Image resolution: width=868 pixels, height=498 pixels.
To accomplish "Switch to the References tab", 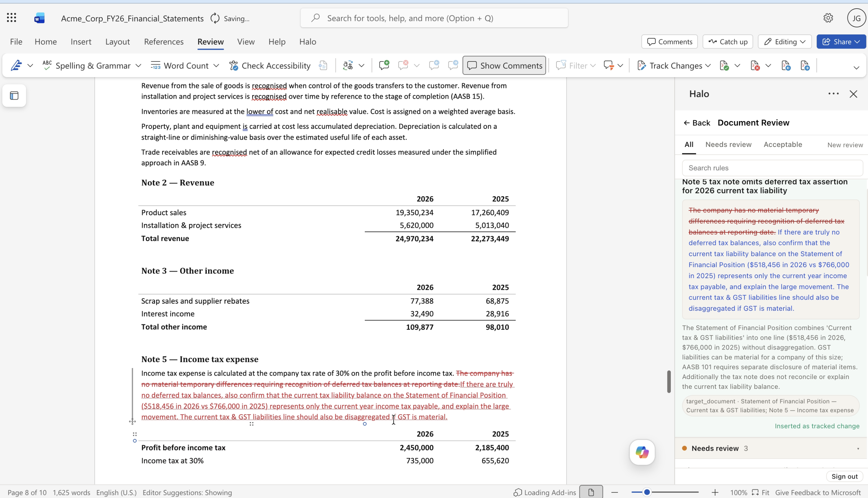I will tap(164, 41).
